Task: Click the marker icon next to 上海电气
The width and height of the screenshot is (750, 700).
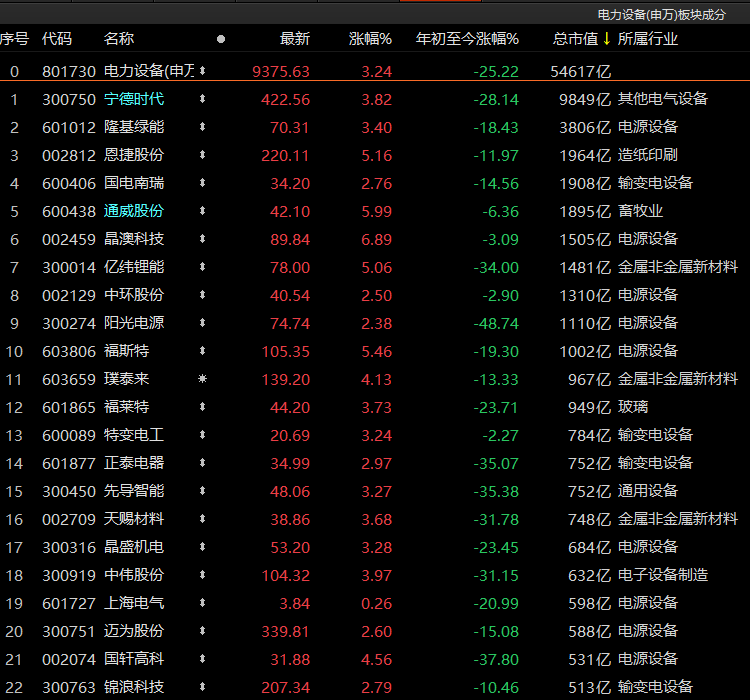Action: (x=203, y=603)
